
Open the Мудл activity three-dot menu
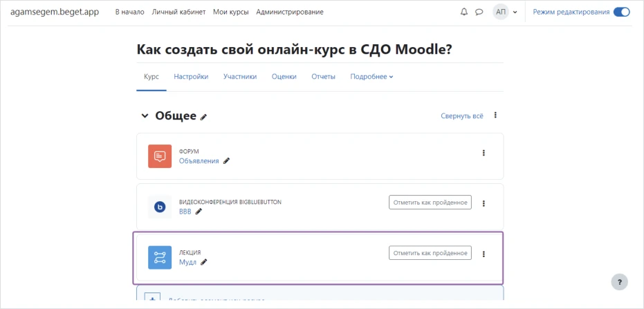point(484,254)
